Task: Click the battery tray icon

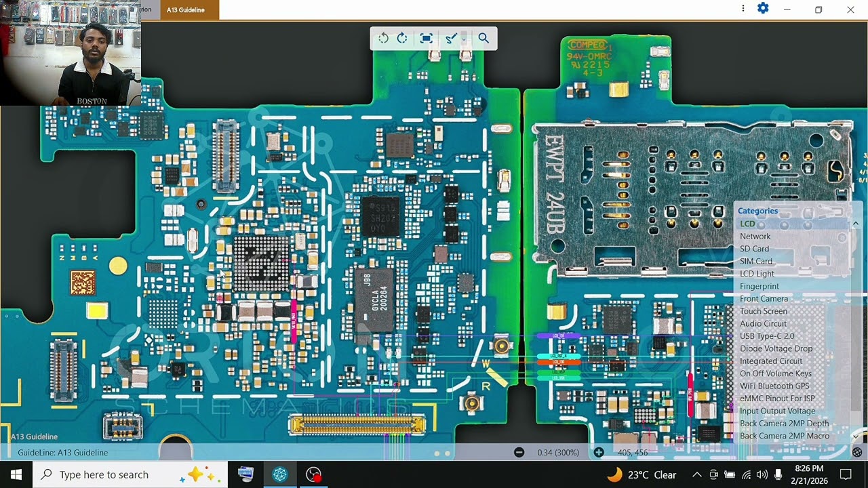Action: click(x=730, y=474)
